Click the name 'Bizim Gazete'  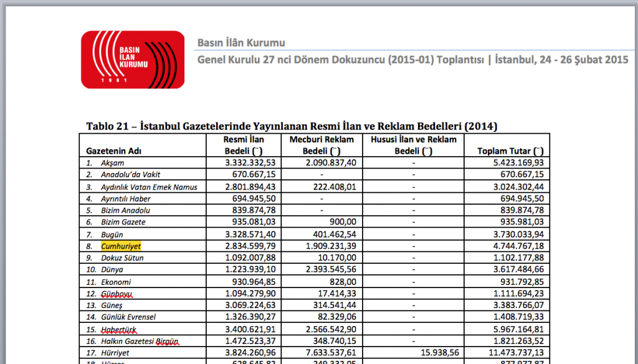(x=123, y=222)
